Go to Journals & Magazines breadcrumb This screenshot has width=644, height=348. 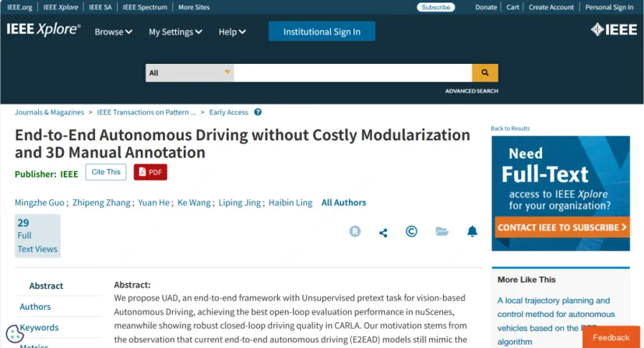point(49,112)
